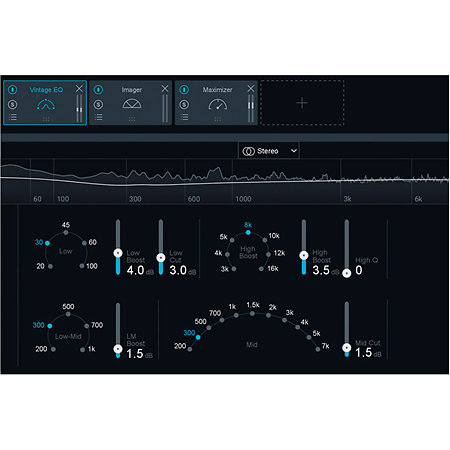
Task: Select the Imager module icon
Action: (x=132, y=104)
